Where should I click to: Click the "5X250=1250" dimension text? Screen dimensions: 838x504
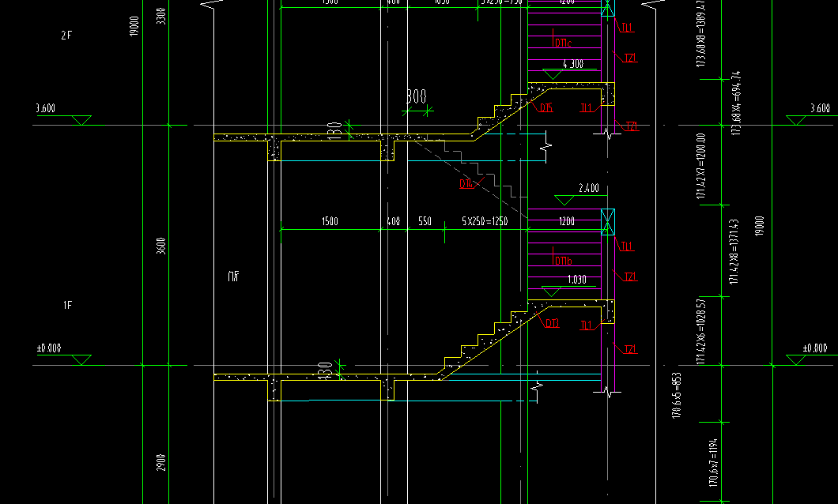485,221
